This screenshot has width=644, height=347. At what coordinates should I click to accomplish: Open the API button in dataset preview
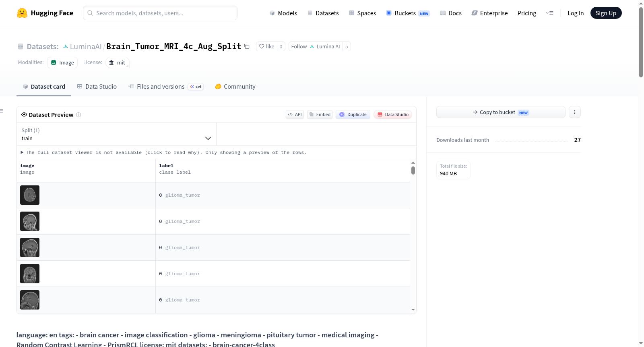[295, 114]
